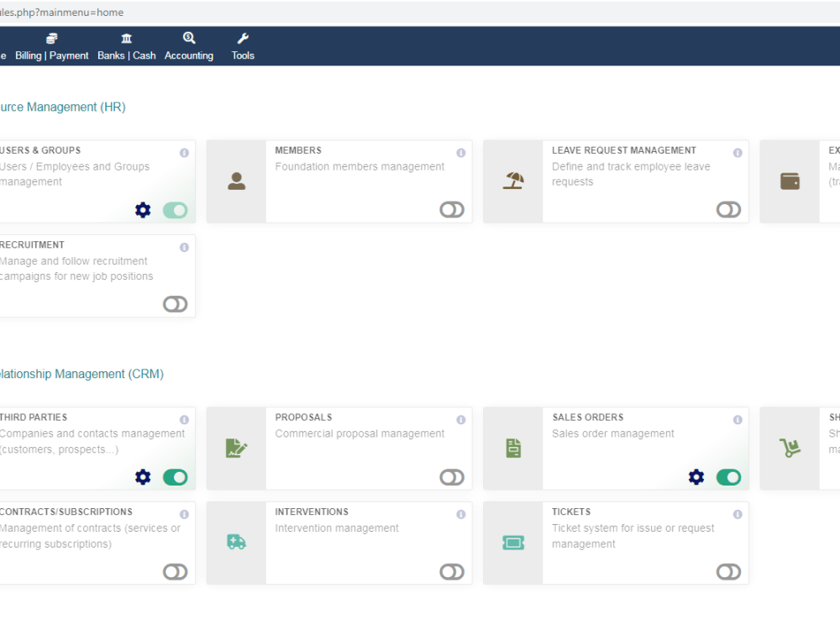Disable the Users & Groups module
The width and height of the screenshot is (840, 630).
click(x=175, y=210)
